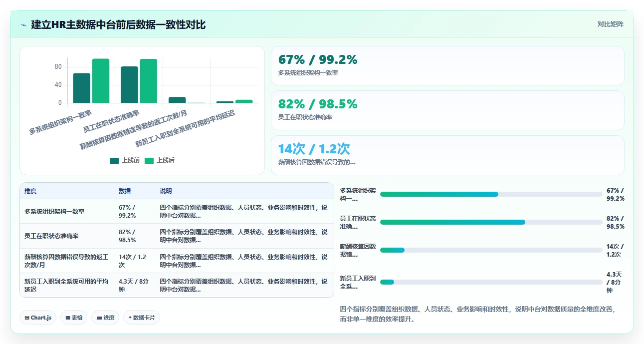Click the 对比矩阵 label in header
The image size is (644, 344).
[x=611, y=24]
